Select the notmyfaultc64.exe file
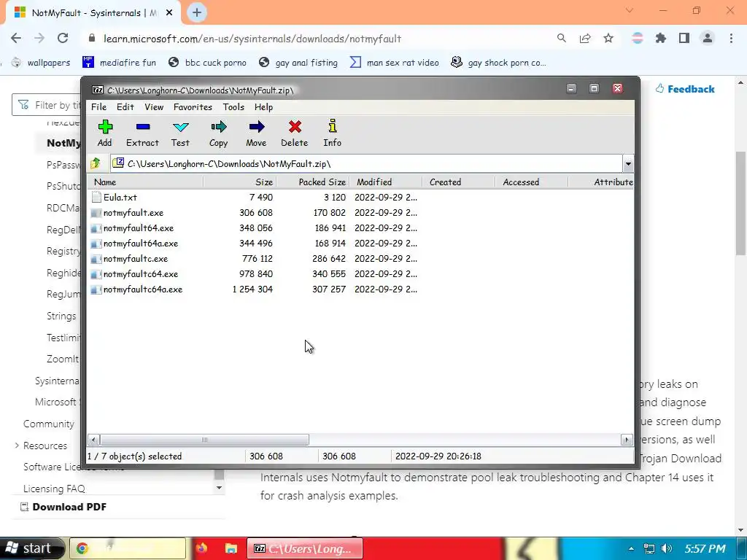 pyautogui.click(x=141, y=274)
